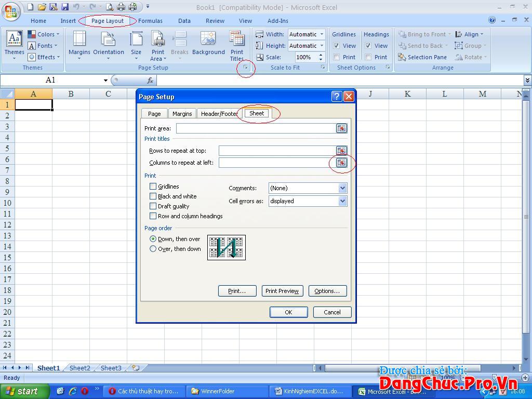Click the Rows to repeat at top field
532x399 pixels.
(276, 151)
